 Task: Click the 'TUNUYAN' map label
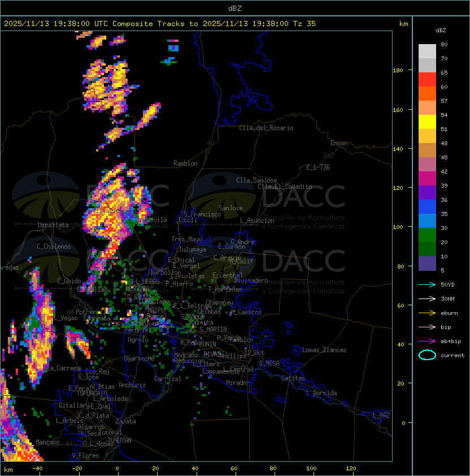pyautogui.click(x=120, y=440)
